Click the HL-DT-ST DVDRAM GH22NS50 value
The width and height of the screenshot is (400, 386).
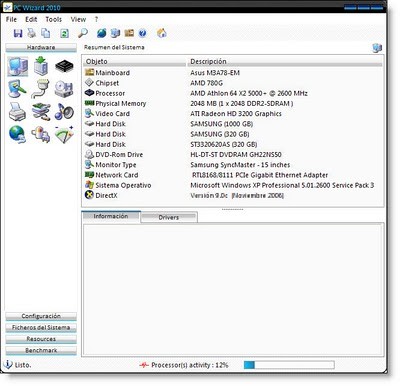click(x=236, y=155)
